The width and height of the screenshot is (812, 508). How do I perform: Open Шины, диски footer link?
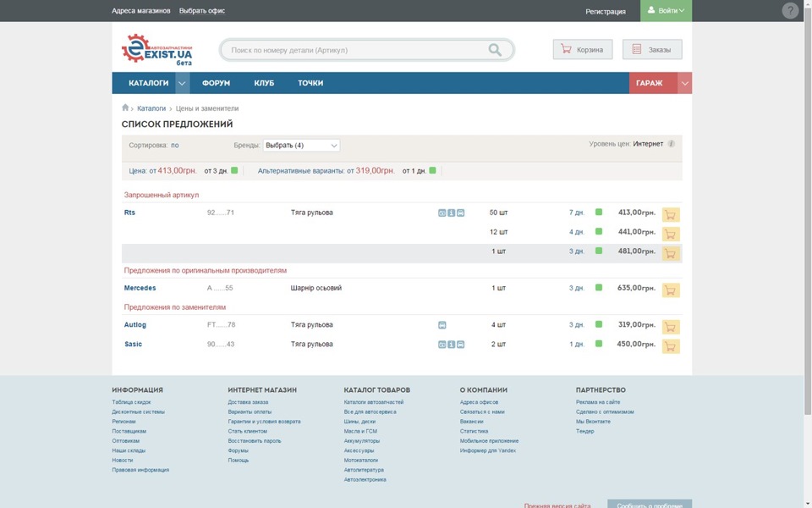pyautogui.click(x=359, y=422)
